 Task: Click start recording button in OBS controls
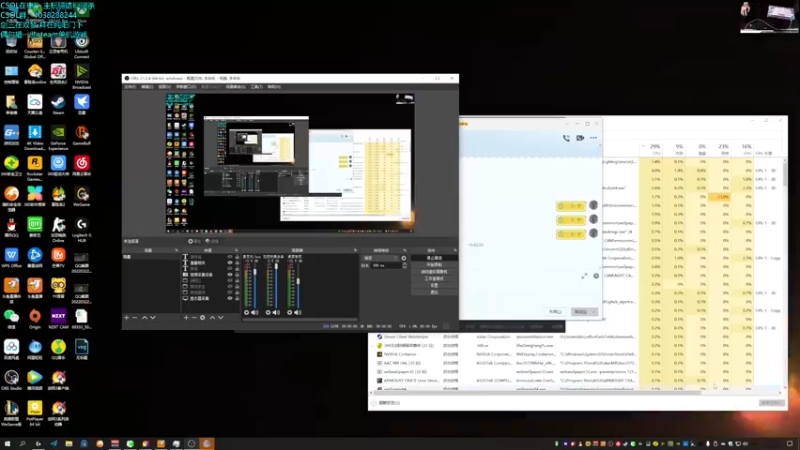coord(434,265)
